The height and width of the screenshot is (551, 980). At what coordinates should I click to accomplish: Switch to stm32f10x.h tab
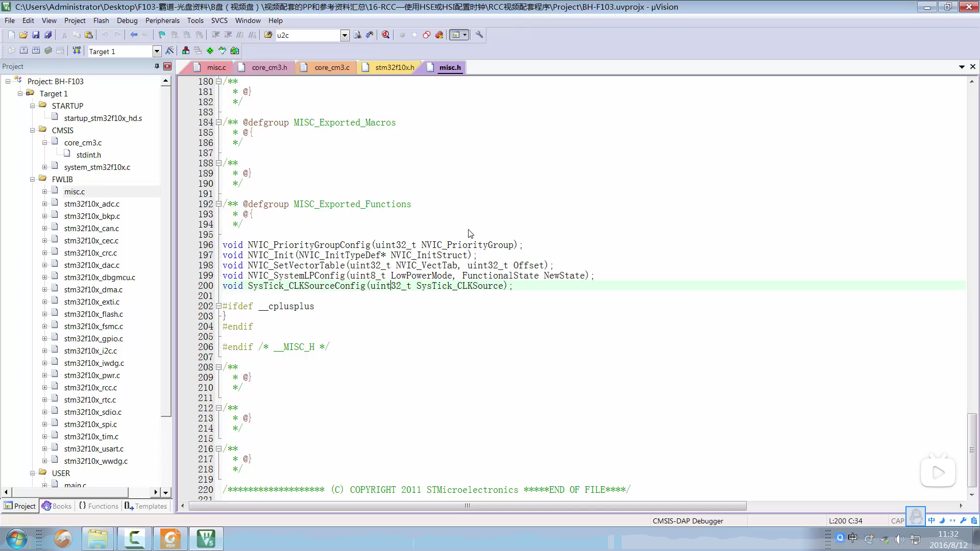pyautogui.click(x=389, y=67)
